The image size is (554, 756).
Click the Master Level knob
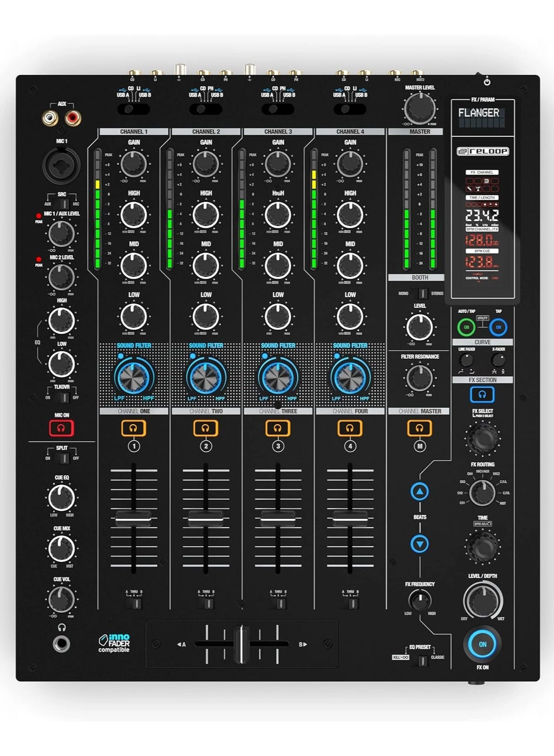click(x=419, y=108)
